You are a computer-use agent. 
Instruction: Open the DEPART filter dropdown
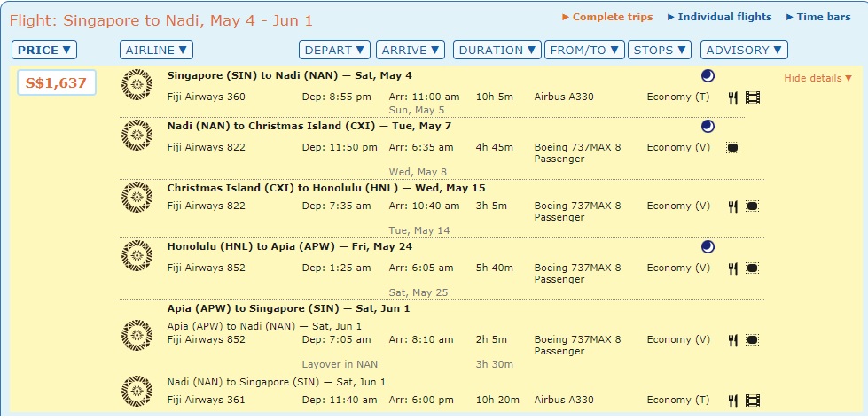point(334,50)
